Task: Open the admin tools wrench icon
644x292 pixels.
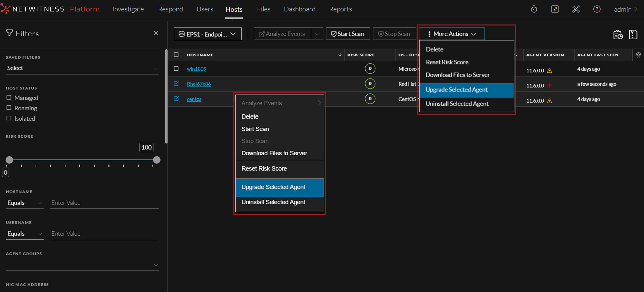Action: pyautogui.click(x=576, y=9)
